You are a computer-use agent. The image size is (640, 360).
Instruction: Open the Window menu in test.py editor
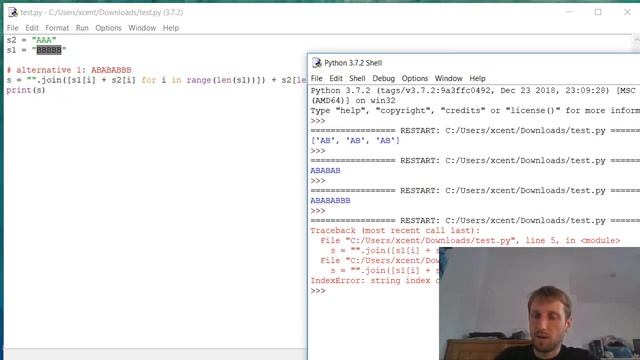click(142, 28)
